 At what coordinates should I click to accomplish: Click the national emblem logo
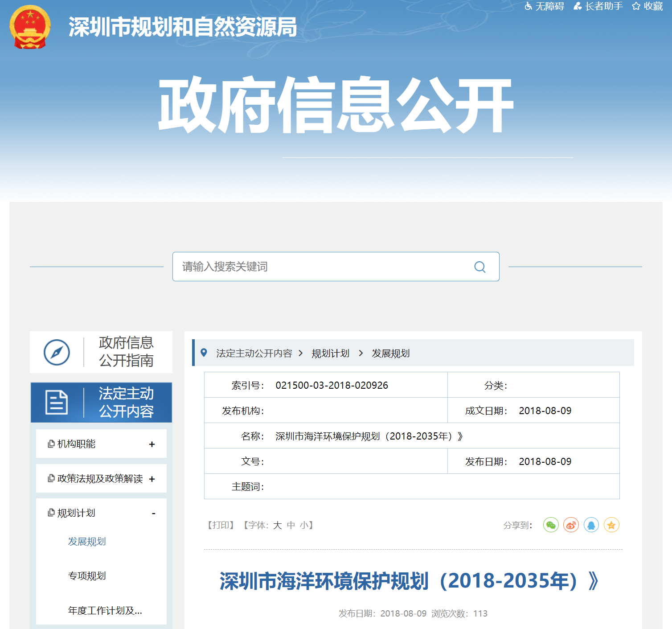pyautogui.click(x=30, y=27)
